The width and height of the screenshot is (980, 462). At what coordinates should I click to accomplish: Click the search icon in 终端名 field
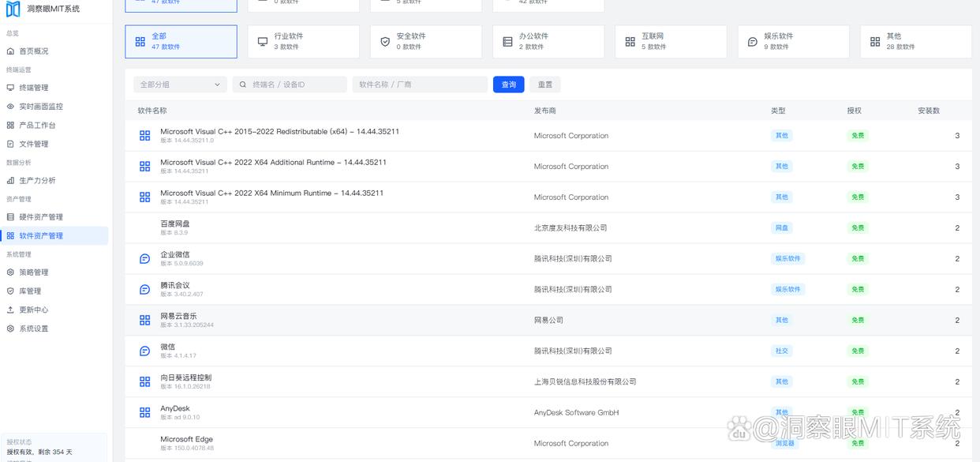tap(243, 85)
